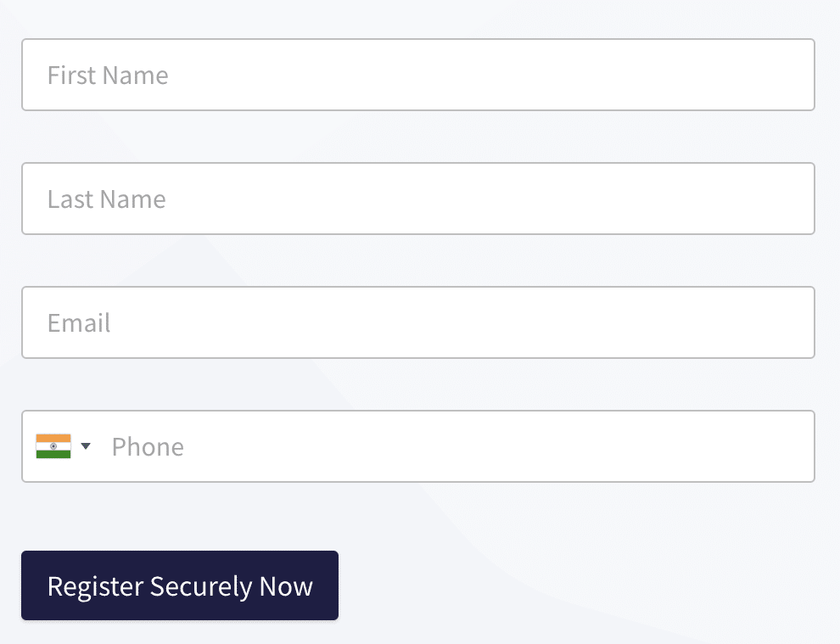Click the India flag icon
The image size is (840, 644).
pyautogui.click(x=53, y=446)
